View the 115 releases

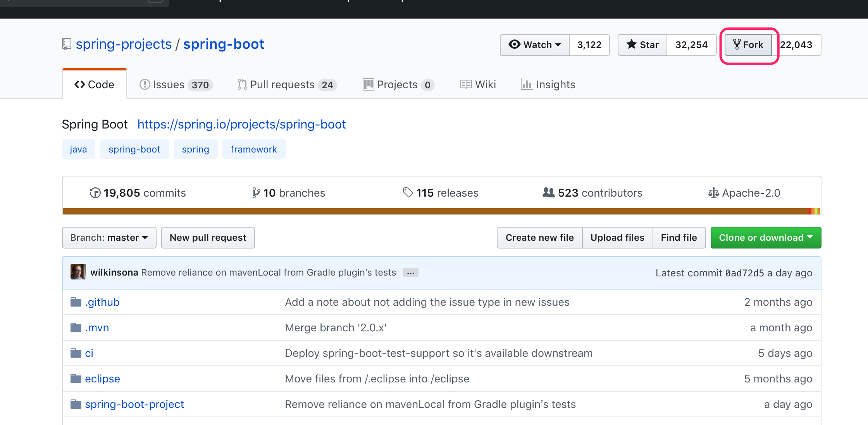click(441, 193)
